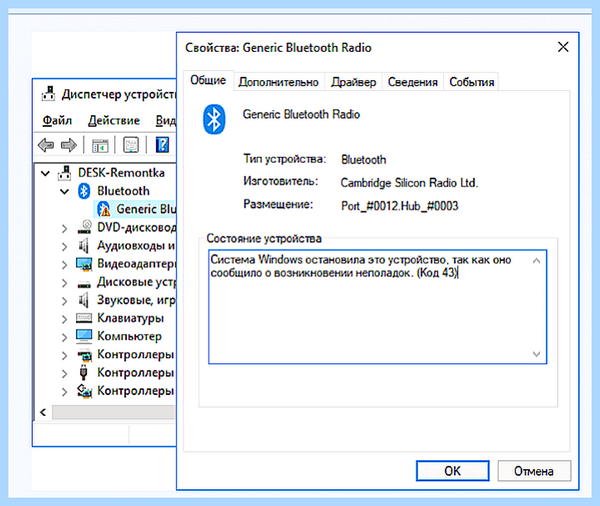
Task: Open the Вид menu
Action: coord(165,121)
